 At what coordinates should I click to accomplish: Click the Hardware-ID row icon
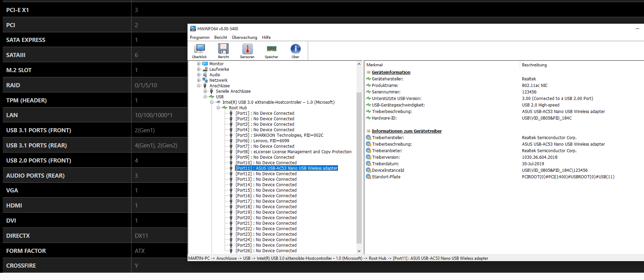(369, 118)
